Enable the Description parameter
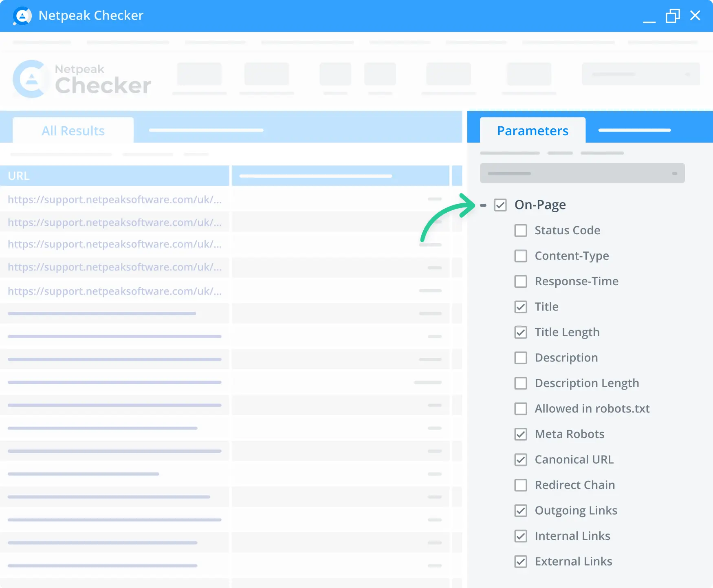The width and height of the screenshot is (713, 588). pos(521,358)
